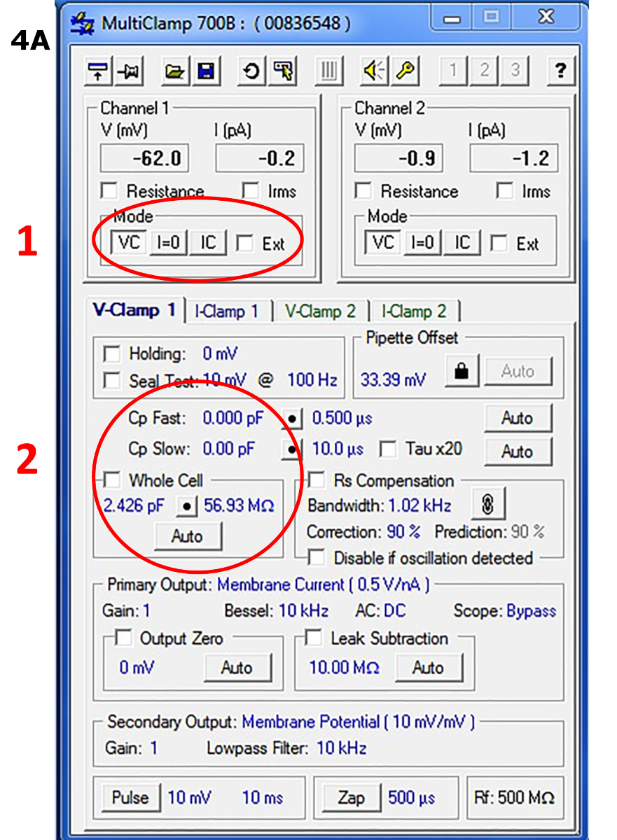This screenshot has height=840, width=617.
Task: Click Secondary Output Membrane Potential signal
Action: point(358,721)
